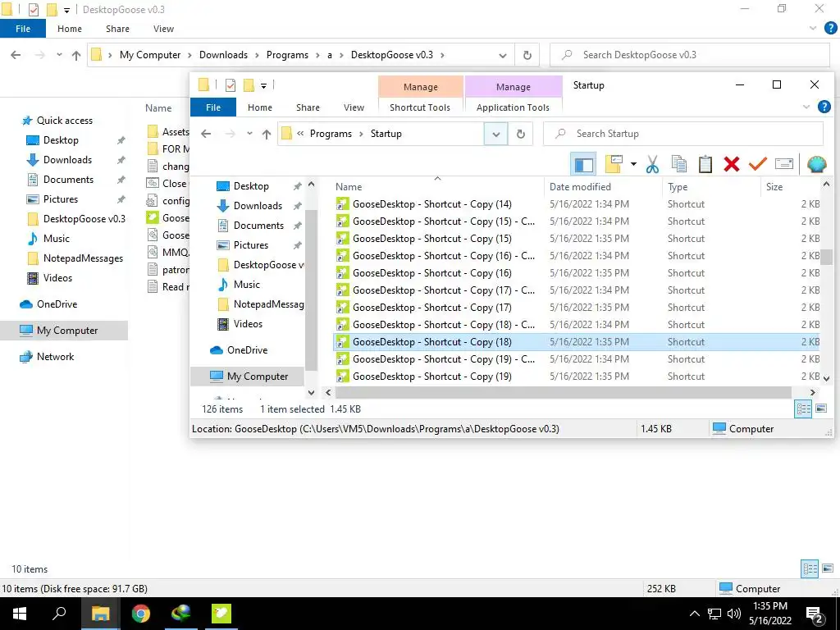Click the red X Delete icon
Image resolution: width=840 pixels, height=630 pixels.
coord(731,164)
